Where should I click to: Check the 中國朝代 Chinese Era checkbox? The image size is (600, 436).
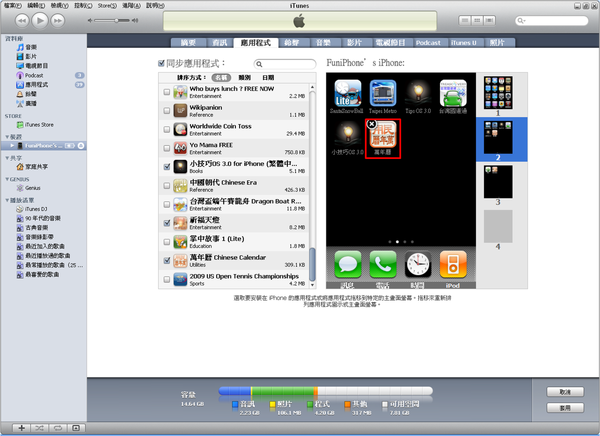coord(166,186)
